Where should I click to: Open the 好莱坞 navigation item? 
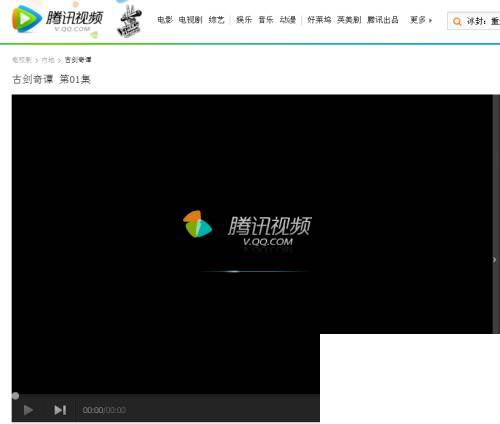point(319,20)
